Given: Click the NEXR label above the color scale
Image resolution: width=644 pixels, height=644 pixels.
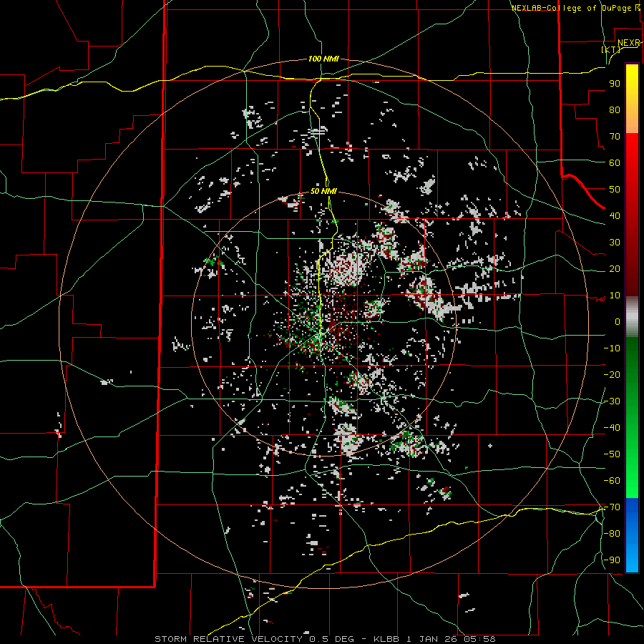Looking at the screenshot, I should coord(629,43).
